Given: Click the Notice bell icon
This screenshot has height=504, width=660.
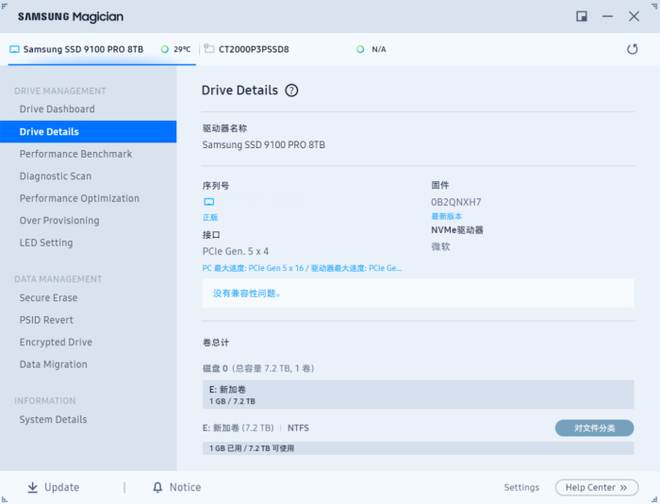Looking at the screenshot, I should coord(157,487).
